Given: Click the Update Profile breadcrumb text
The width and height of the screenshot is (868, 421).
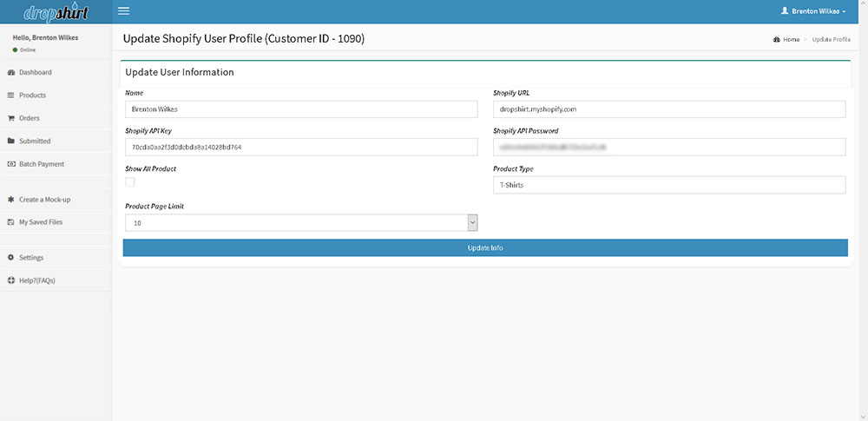Looking at the screenshot, I should pos(832,40).
